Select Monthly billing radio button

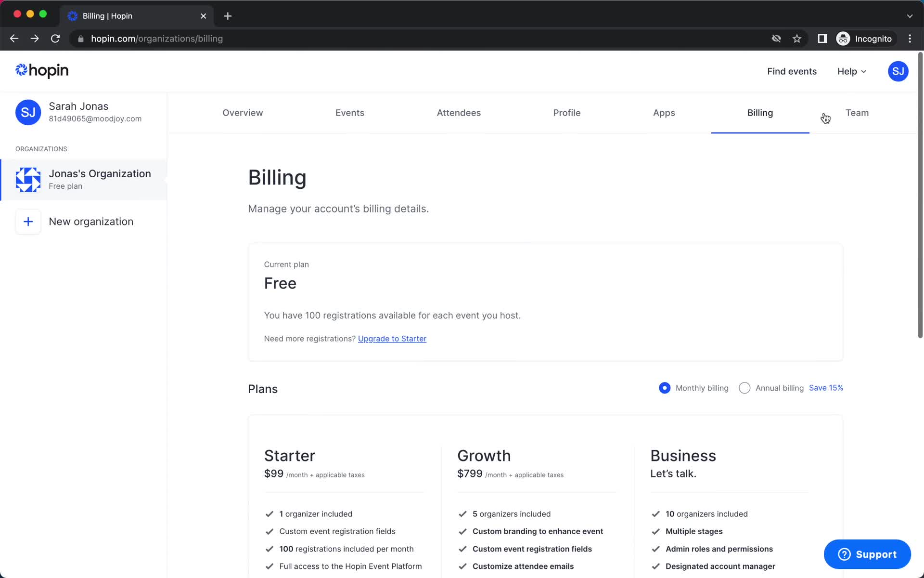point(664,388)
